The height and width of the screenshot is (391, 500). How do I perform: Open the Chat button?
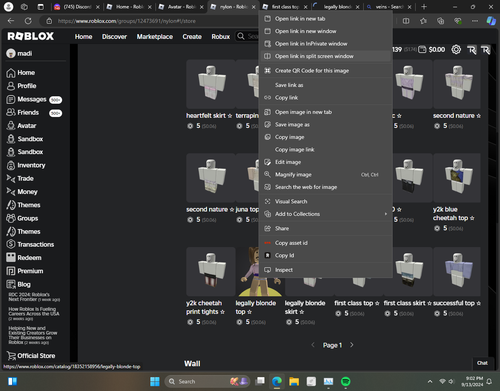482,363
